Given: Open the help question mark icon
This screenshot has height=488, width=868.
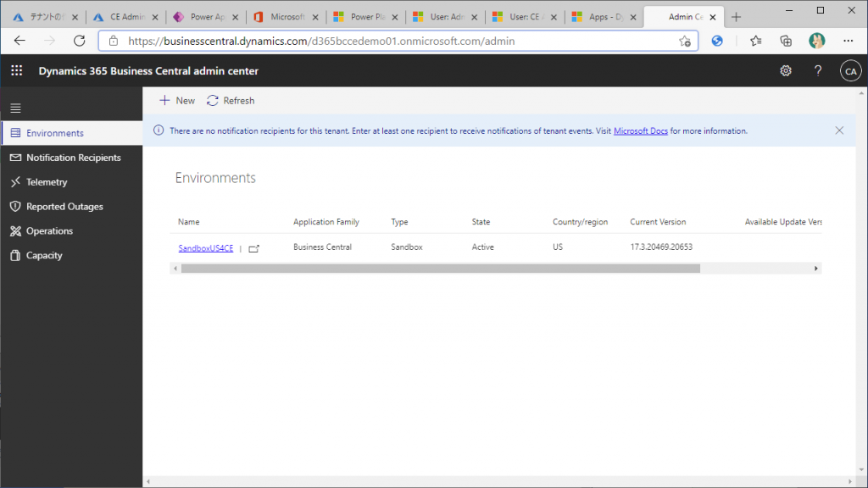Looking at the screenshot, I should 818,71.
